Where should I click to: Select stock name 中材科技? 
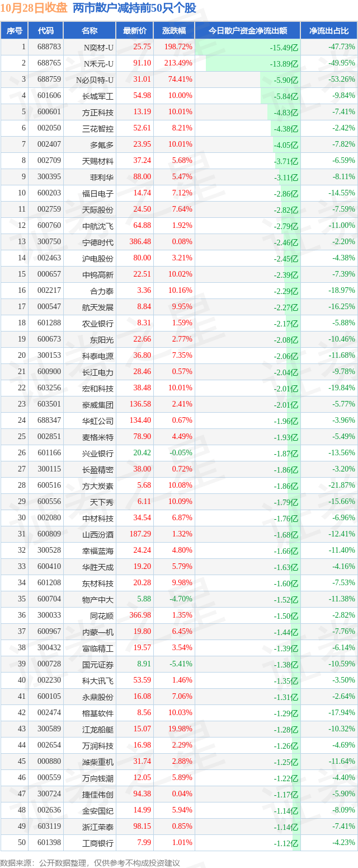click(98, 518)
